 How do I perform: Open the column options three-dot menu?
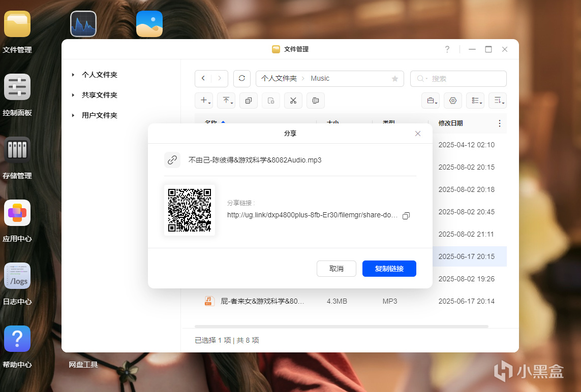[500, 123]
